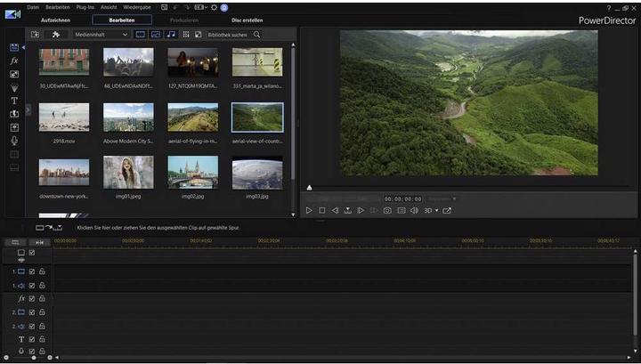Click the plug-in puzzle piece icon
Viewport: 641px width, 364px height.
pos(56,35)
